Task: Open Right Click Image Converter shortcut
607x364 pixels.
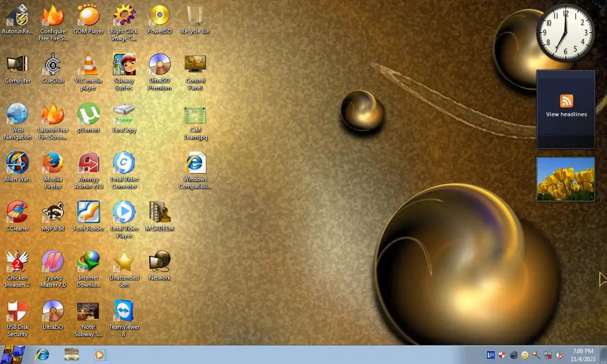Action: pyautogui.click(x=124, y=23)
